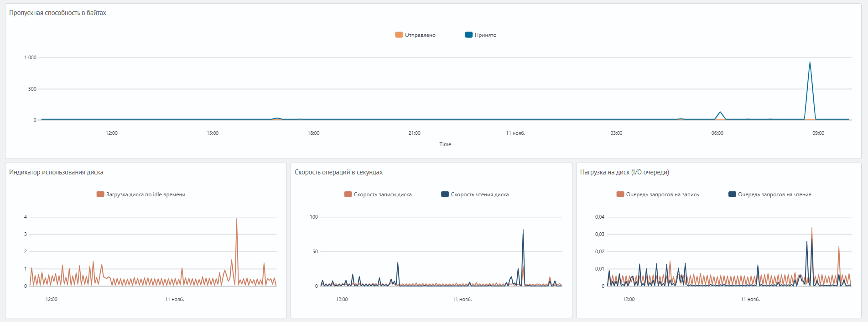The height and width of the screenshot is (322, 868).
Task: Toggle the Скорость чтения диска legend label
Action: 479,194
